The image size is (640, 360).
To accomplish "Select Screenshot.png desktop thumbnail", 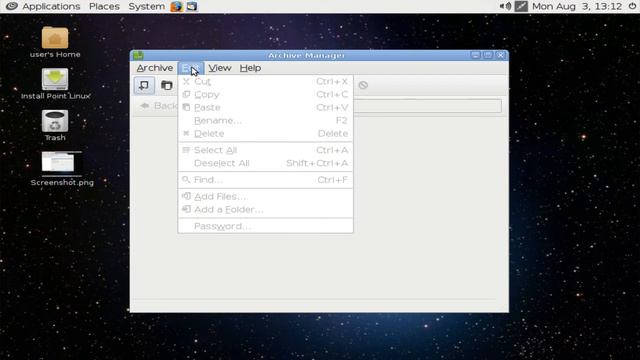I will (x=62, y=169).
